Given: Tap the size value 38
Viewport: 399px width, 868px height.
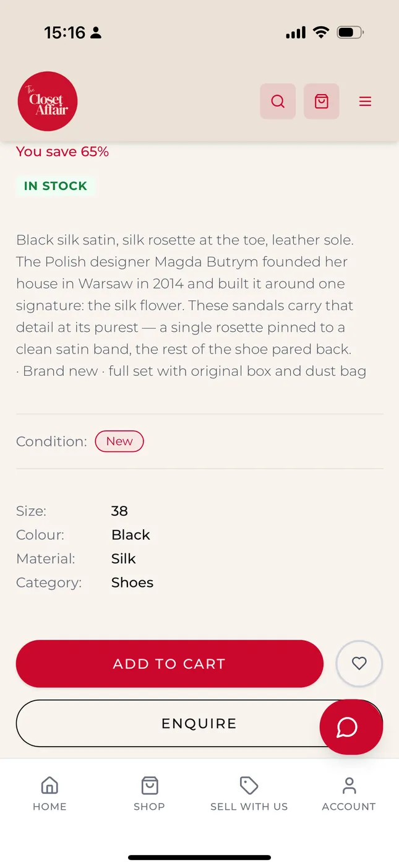Looking at the screenshot, I should click(119, 511).
